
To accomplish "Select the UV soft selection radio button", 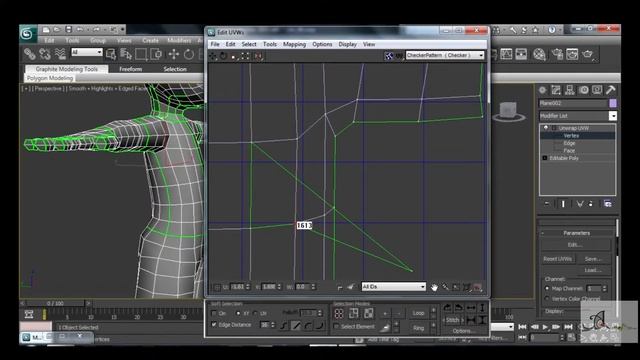I will (x=255, y=313).
